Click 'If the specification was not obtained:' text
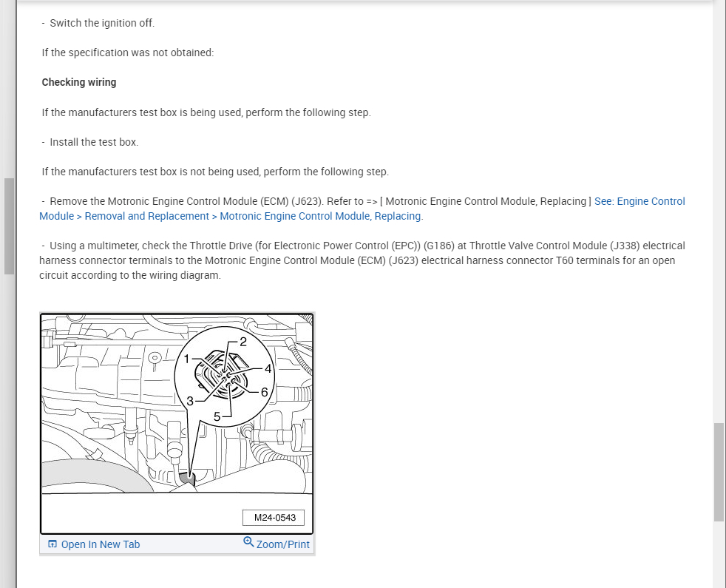The height and width of the screenshot is (588, 726). (128, 53)
